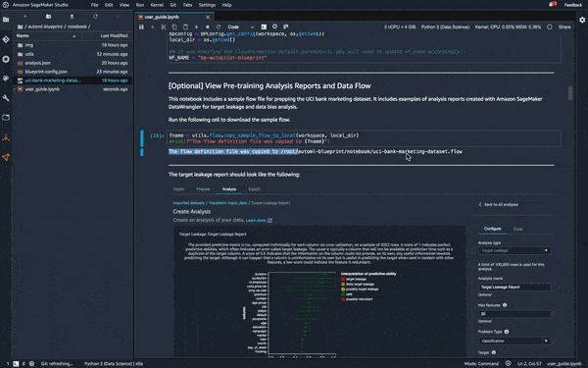Click the clock icon in notebook toolbar
This screenshot has width=588, height=368.
(x=274, y=26)
